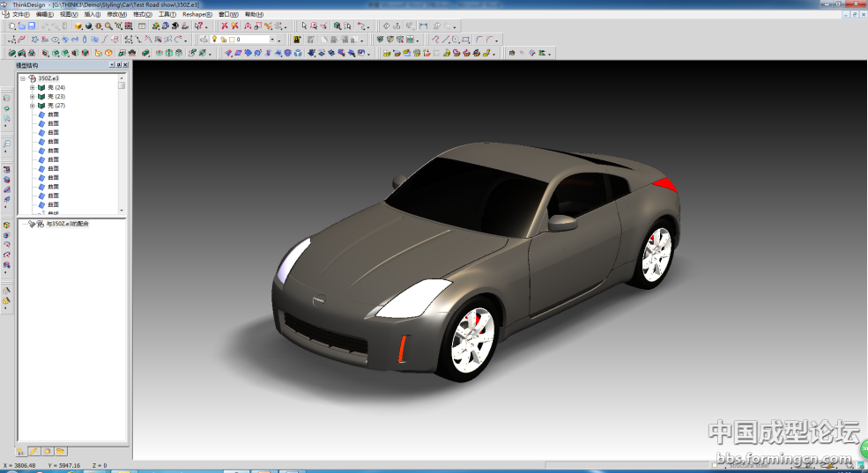The width and height of the screenshot is (868, 473).
Task: Click the New document toolbar icon
Action: click(x=12, y=26)
